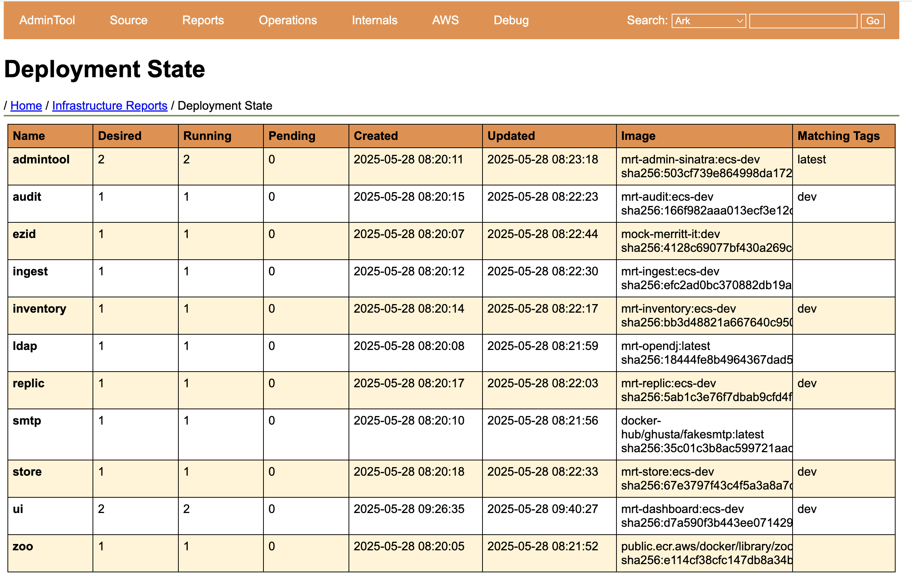Click the public.ecr.aws zoo image cell
The height and width of the screenshot is (588, 912).
pos(704,553)
